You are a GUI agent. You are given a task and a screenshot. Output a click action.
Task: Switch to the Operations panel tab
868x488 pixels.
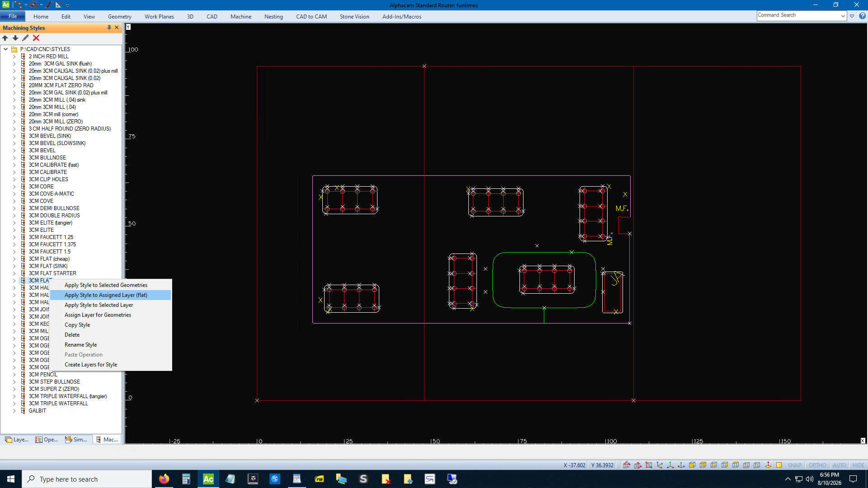47,440
